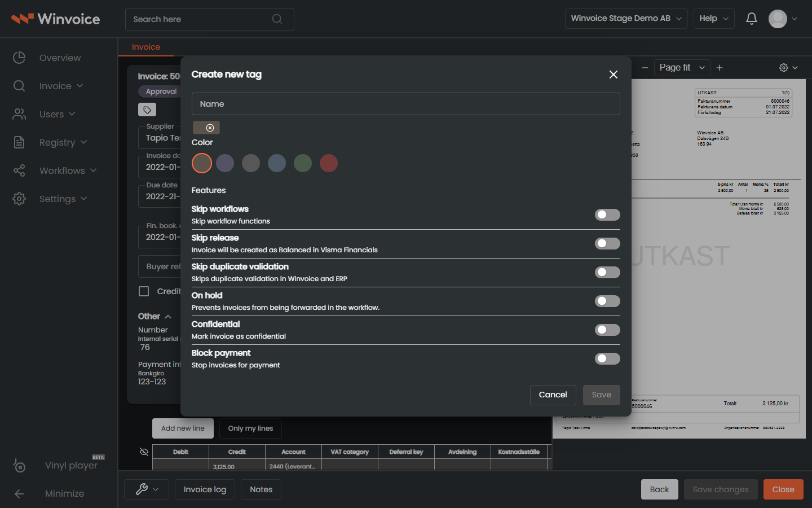Expand the Users sidebar menu
Image resolution: width=812 pixels, height=508 pixels.
click(72, 114)
